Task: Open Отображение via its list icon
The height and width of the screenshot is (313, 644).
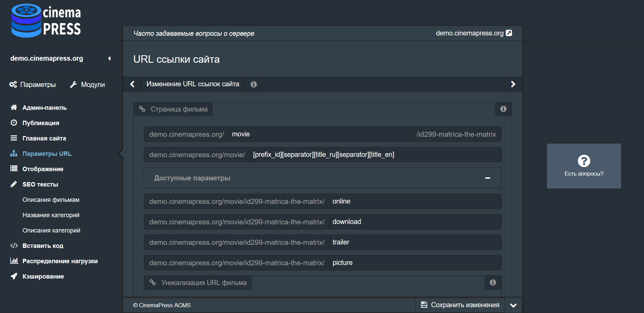Action: [x=14, y=169]
